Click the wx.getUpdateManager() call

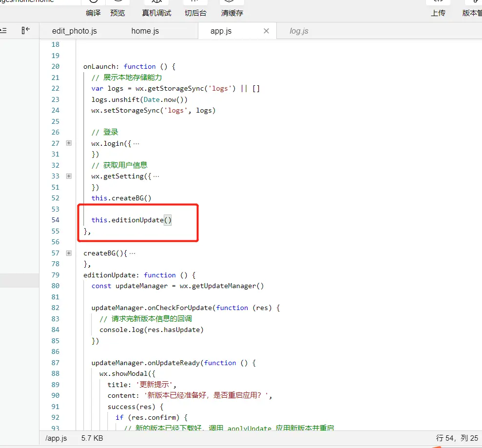222,286
